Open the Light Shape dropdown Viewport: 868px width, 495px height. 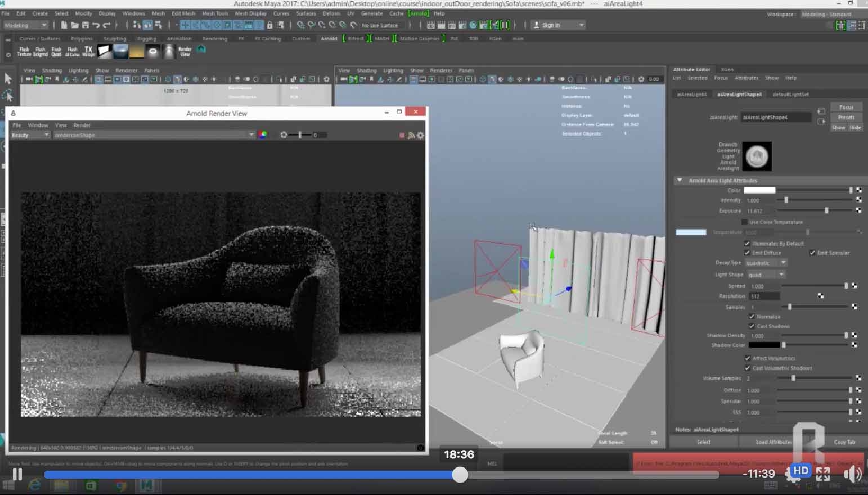(x=766, y=274)
